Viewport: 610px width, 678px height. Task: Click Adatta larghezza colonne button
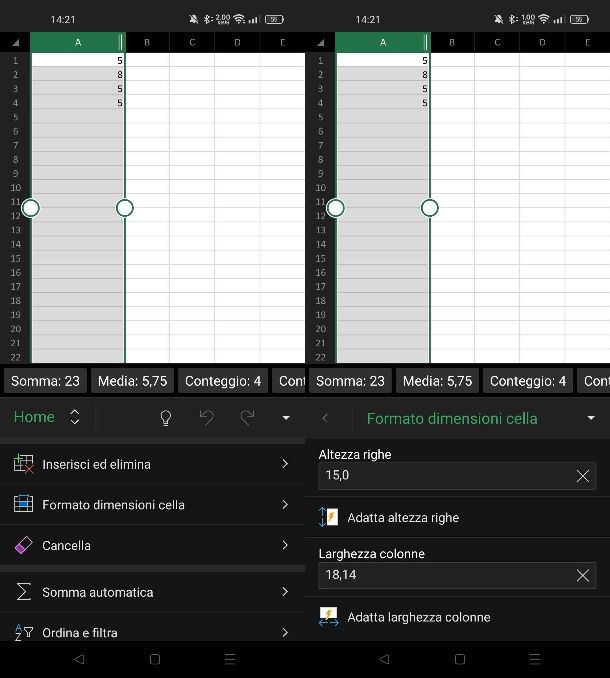click(457, 617)
